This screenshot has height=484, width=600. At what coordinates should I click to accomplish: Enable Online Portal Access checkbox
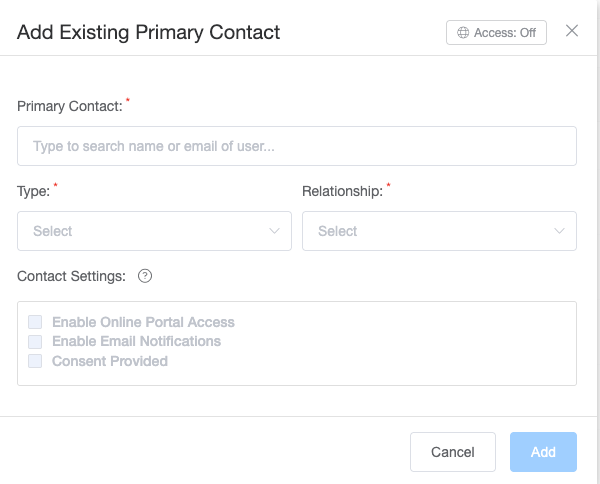35,322
